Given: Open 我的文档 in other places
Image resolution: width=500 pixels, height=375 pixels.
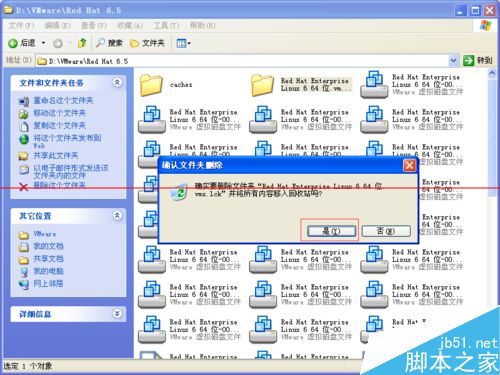Looking at the screenshot, I should point(48,246).
